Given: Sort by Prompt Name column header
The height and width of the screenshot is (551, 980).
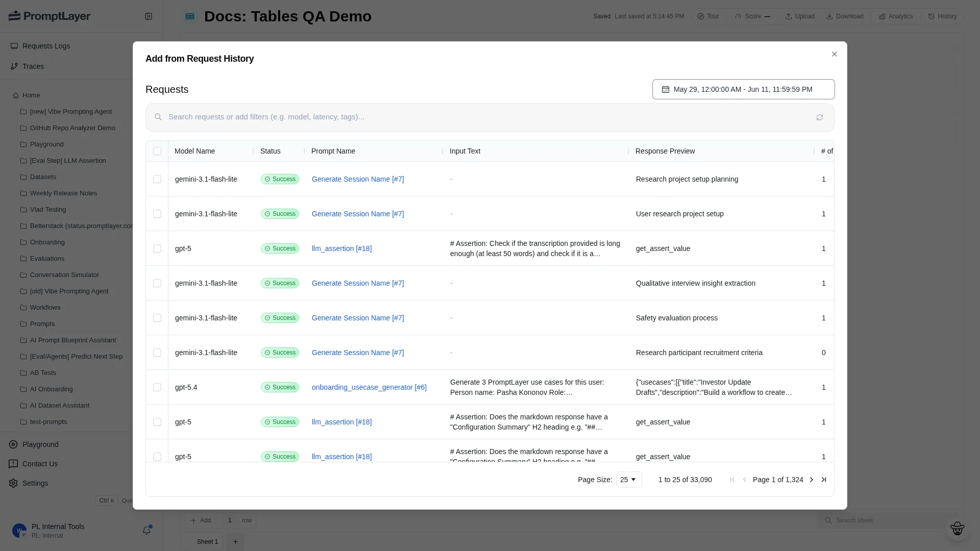Looking at the screenshot, I should pos(333,151).
